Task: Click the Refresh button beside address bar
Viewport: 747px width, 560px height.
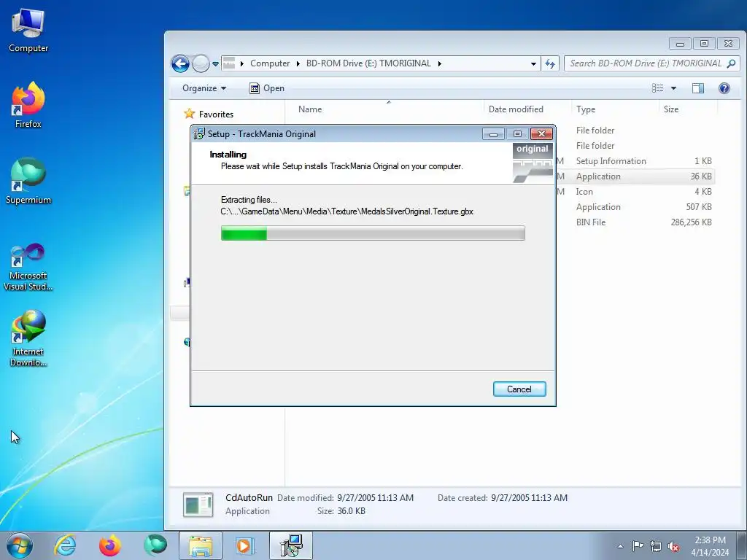Action: 550,63
